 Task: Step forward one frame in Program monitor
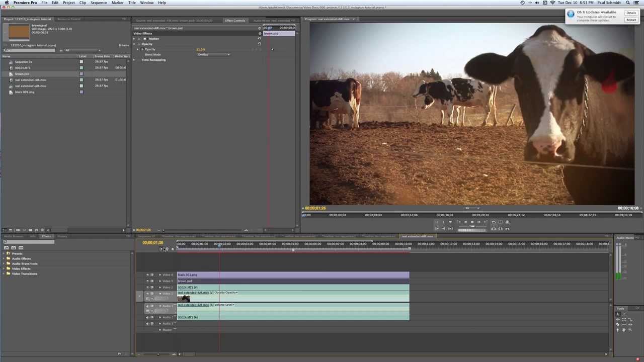[478, 222]
